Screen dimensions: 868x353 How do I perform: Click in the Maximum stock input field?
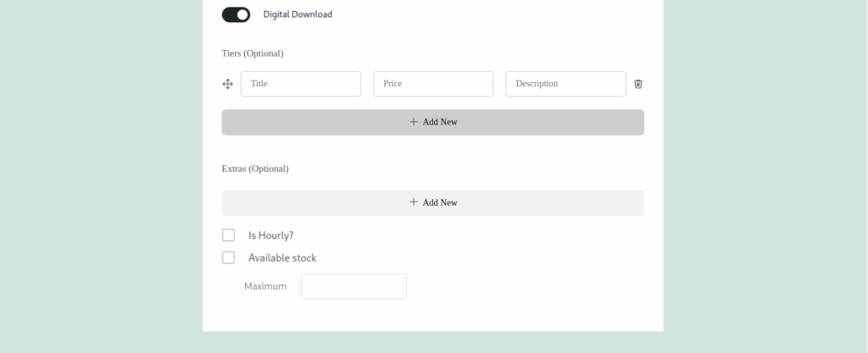pos(353,286)
